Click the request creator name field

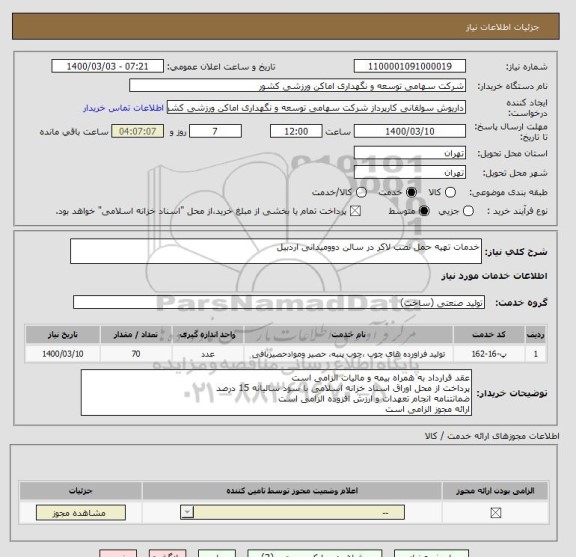coord(316,108)
